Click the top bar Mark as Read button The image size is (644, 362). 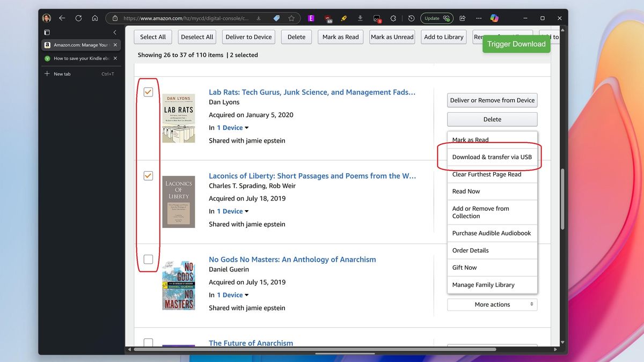(341, 37)
